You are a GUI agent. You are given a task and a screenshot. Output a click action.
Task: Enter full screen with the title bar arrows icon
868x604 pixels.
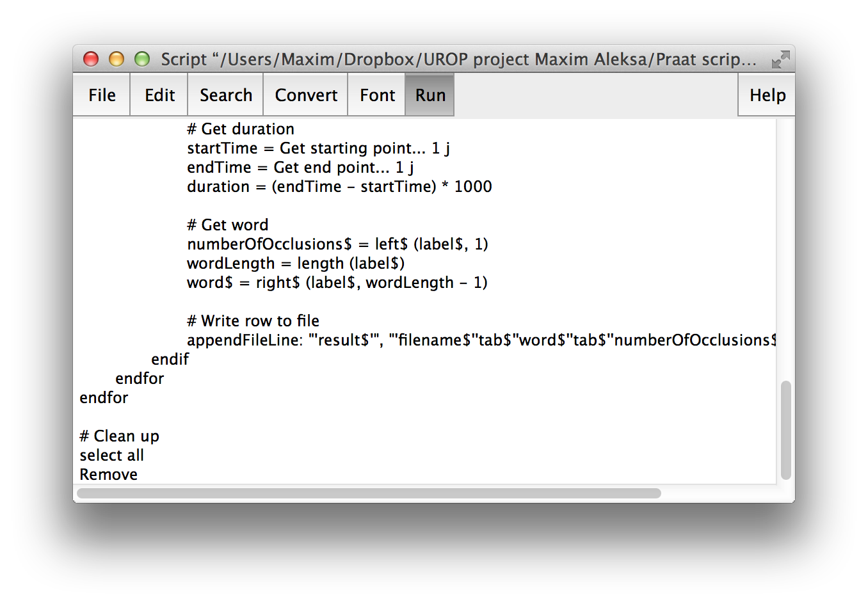coord(780,60)
